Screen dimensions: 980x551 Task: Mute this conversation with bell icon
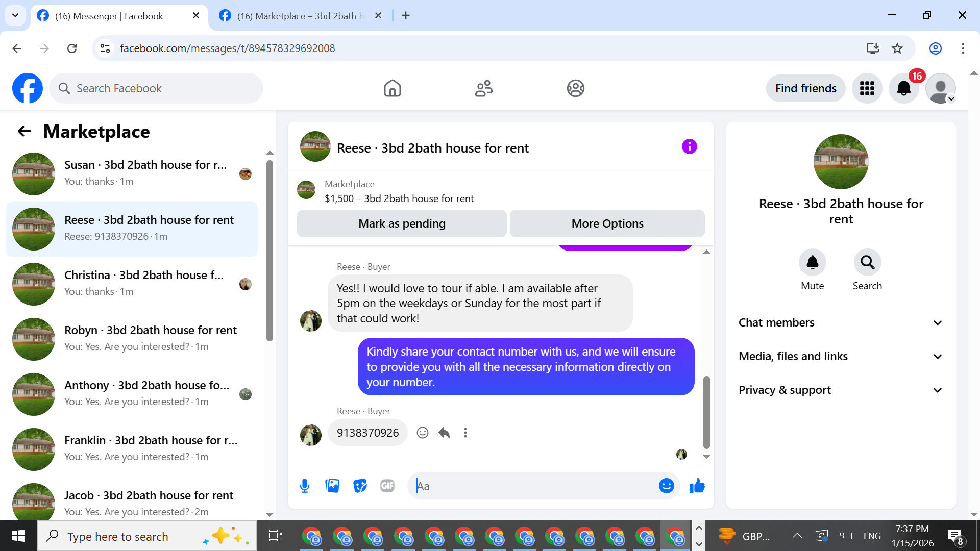[x=812, y=263]
